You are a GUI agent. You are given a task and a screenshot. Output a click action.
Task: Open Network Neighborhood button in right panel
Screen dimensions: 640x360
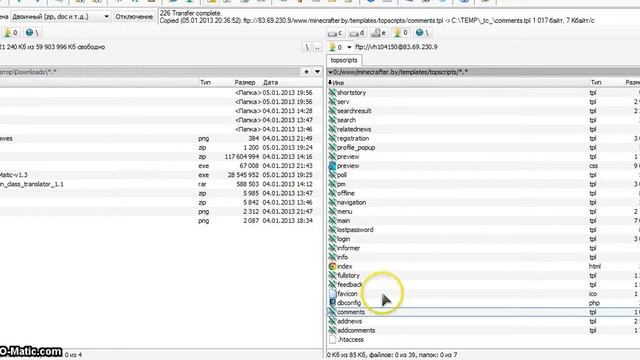[x=422, y=33]
